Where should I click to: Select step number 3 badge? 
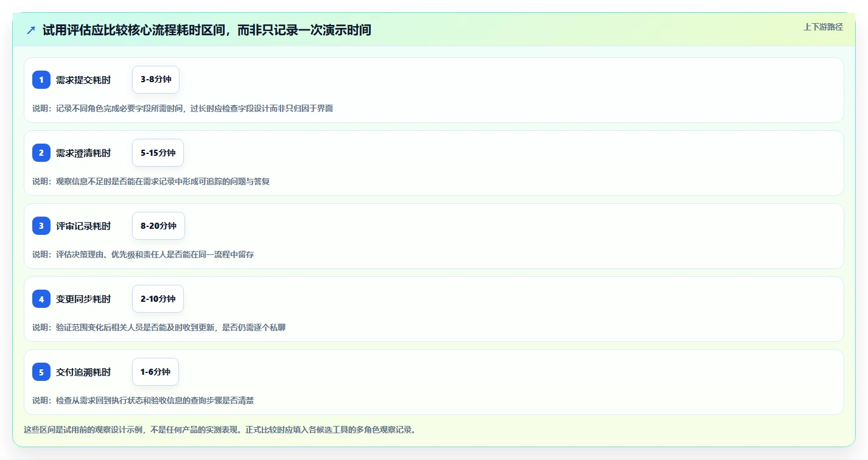(x=41, y=226)
